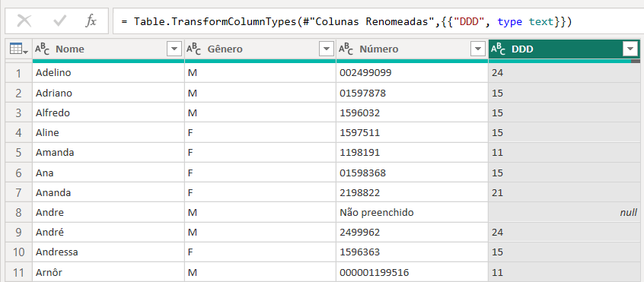Select the cell with number 000001199516
Viewport: 644px width, 282px height.
(x=412, y=273)
